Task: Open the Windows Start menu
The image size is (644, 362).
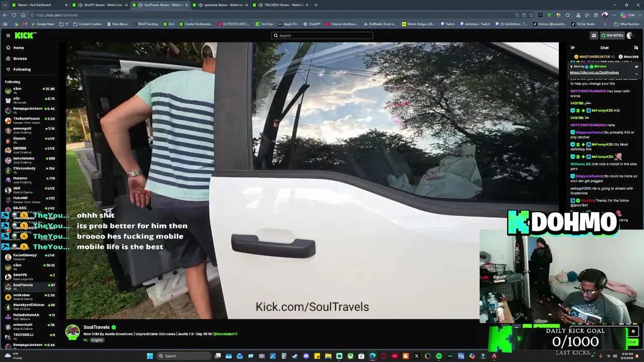Action: click(149, 356)
